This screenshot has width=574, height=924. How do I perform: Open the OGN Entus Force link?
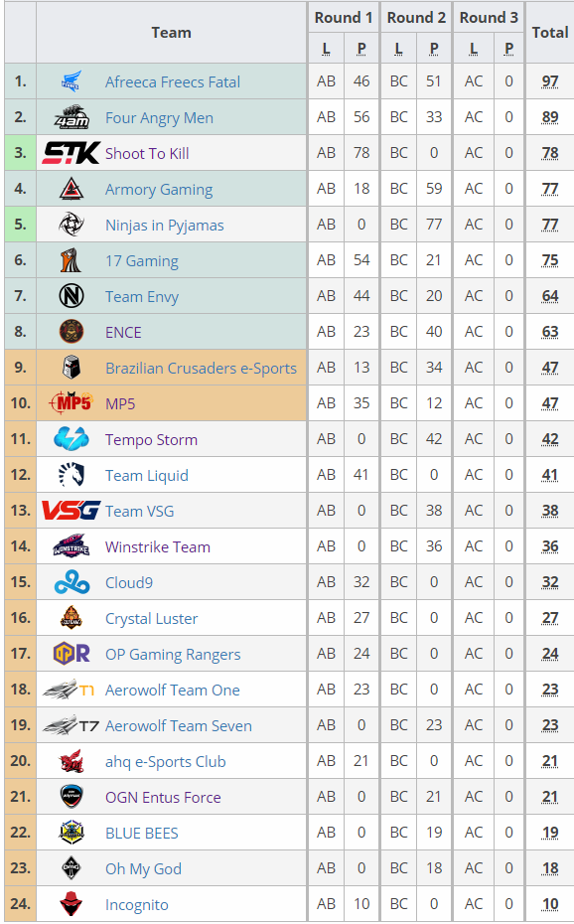pyautogui.click(x=163, y=797)
